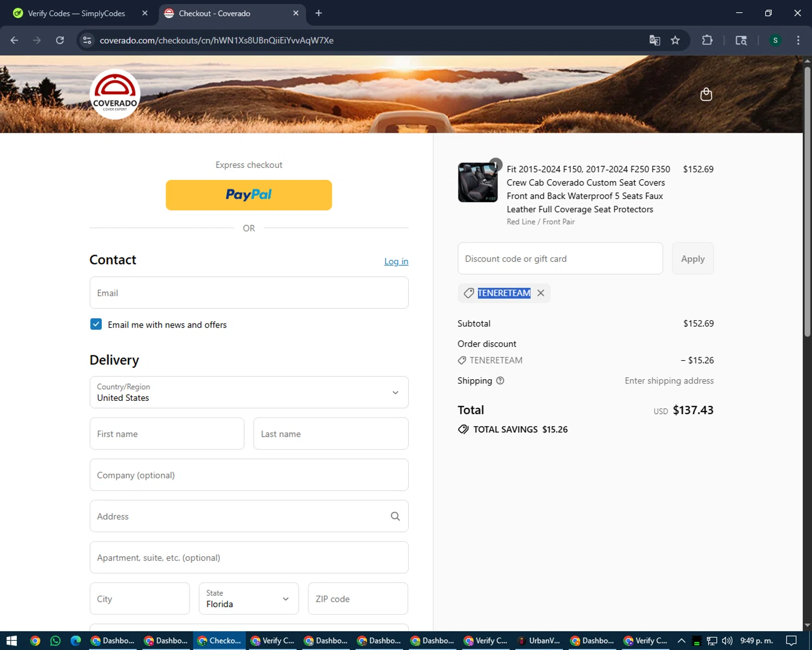
Task: Open WhatsApp from the taskbar
Action: click(x=55, y=641)
